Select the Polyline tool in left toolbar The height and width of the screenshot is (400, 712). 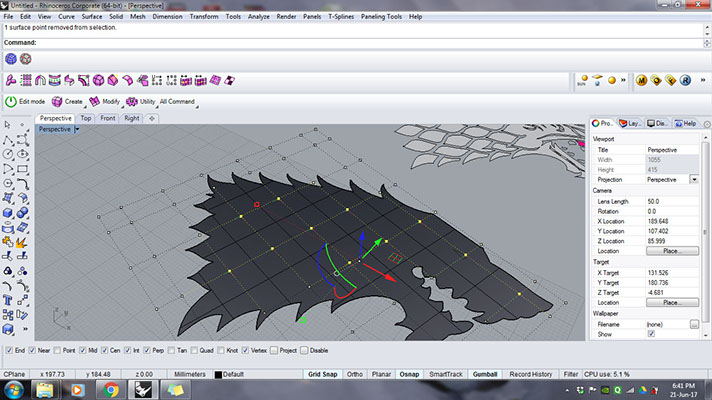click(8, 140)
